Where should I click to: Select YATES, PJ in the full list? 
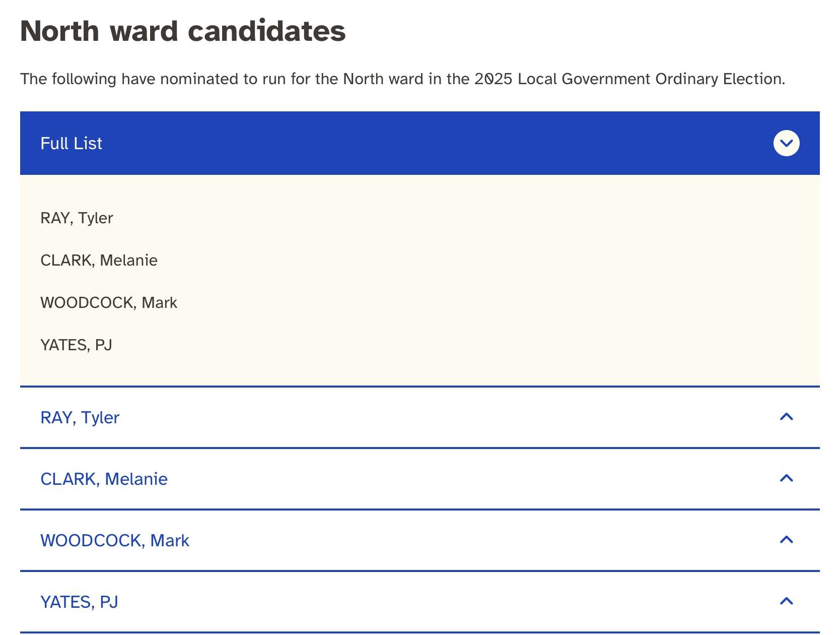coord(76,345)
